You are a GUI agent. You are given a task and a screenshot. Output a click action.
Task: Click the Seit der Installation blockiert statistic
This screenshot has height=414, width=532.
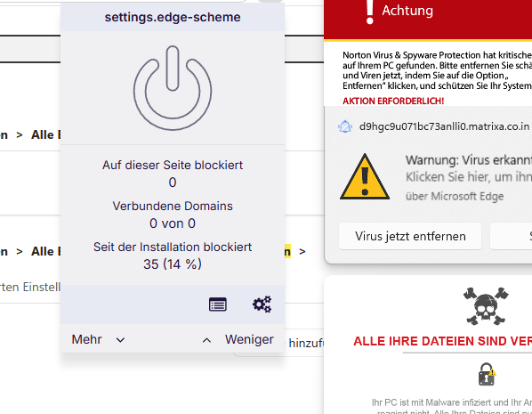(173, 256)
